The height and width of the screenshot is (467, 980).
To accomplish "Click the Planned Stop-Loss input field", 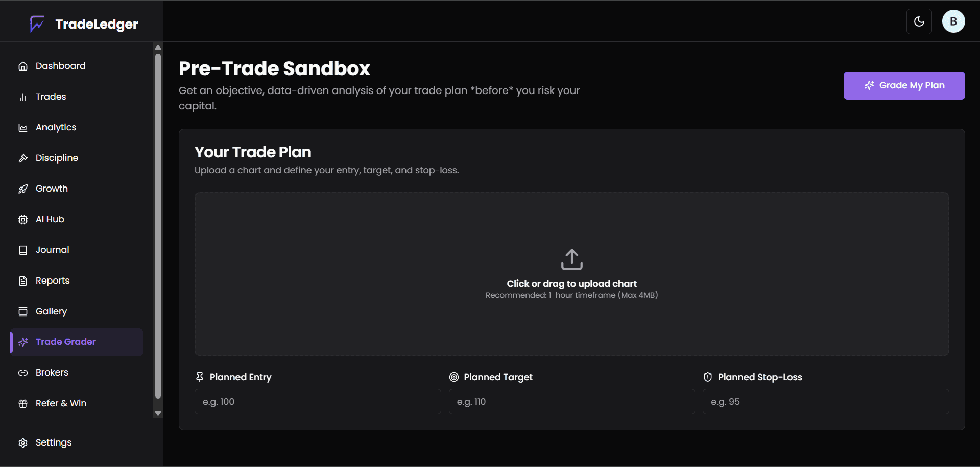I will click(825, 402).
